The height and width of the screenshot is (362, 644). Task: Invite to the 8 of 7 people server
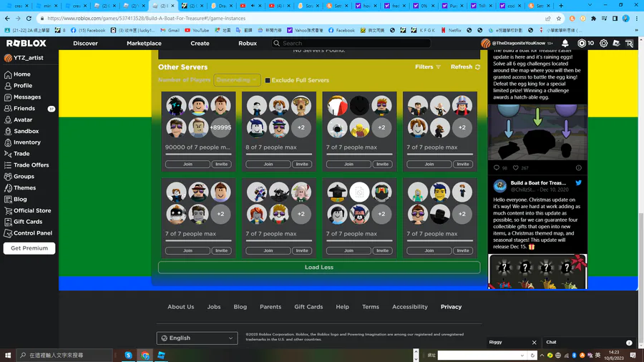pyautogui.click(x=302, y=164)
